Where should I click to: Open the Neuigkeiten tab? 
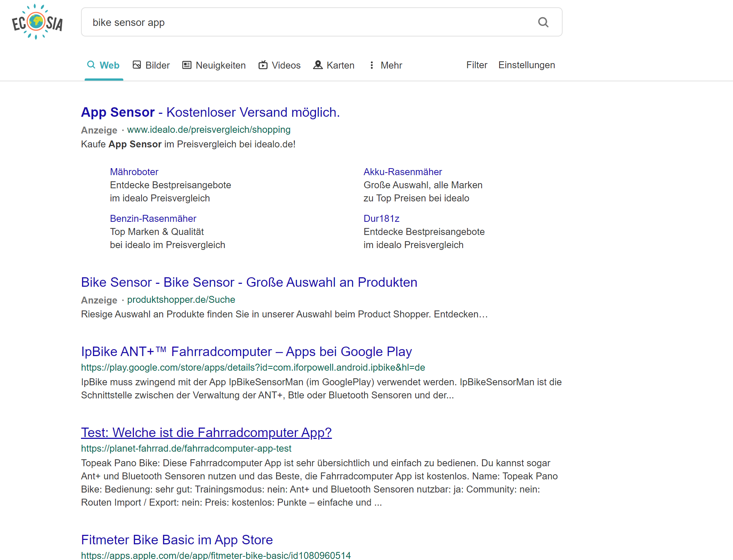214,65
